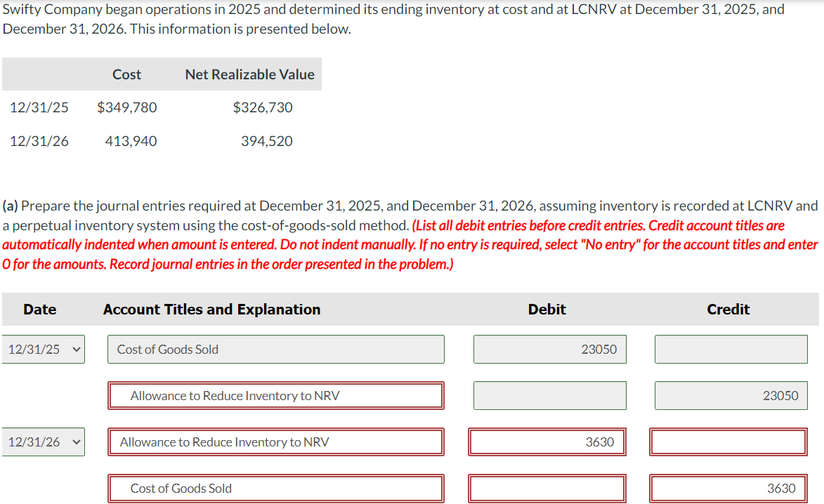Expand the first journal entry date selector
The image size is (824, 504).
point(43,349)
